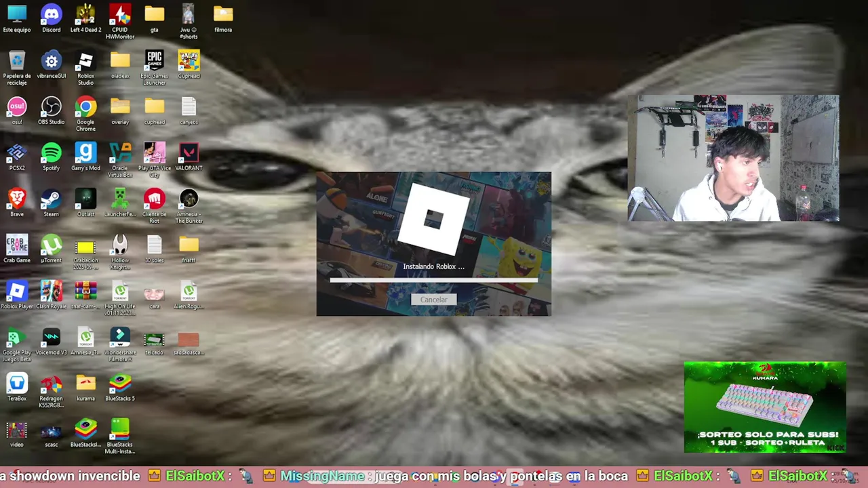
Task: Open the fnafff folder
Action: [189, 249]
